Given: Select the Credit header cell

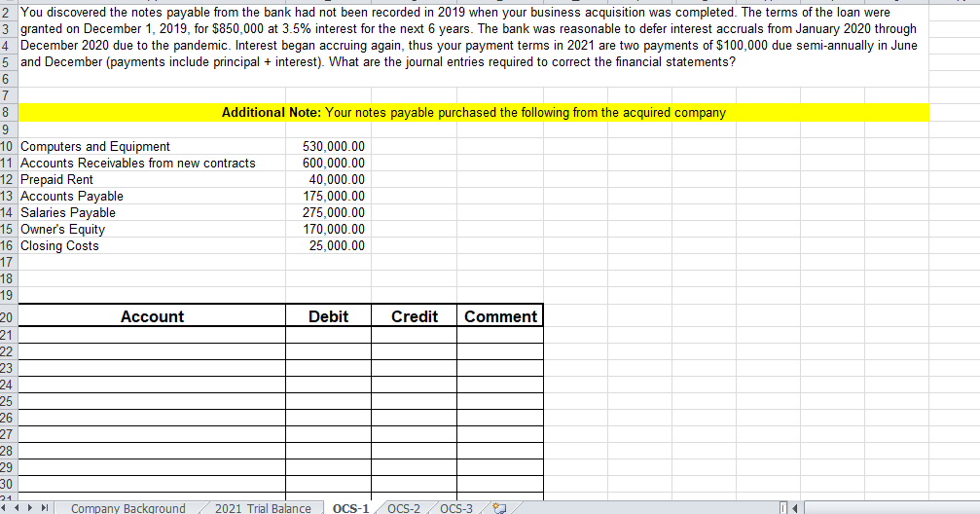Looking at the screenshot, I should click(x=414, y=315).
